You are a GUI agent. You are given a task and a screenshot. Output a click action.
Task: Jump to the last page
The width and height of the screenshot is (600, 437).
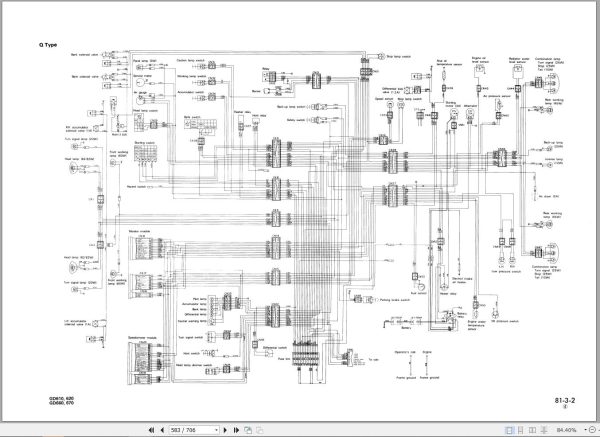[x=236, y=430]
